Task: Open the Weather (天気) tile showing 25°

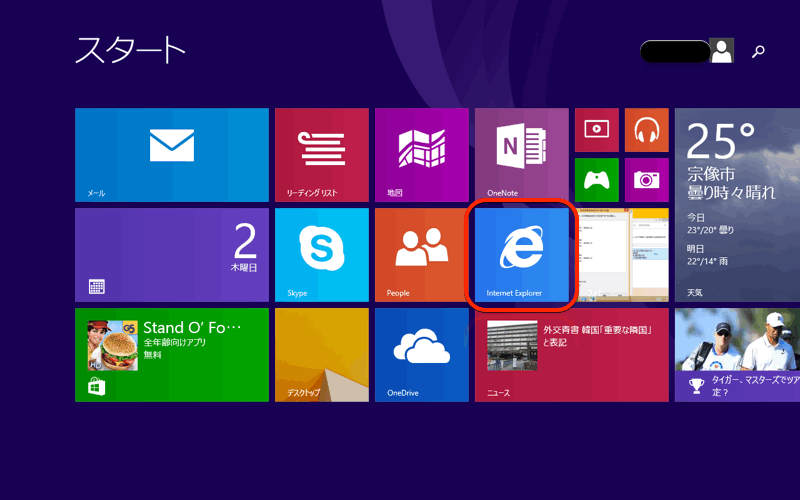Action: (737, 205)
